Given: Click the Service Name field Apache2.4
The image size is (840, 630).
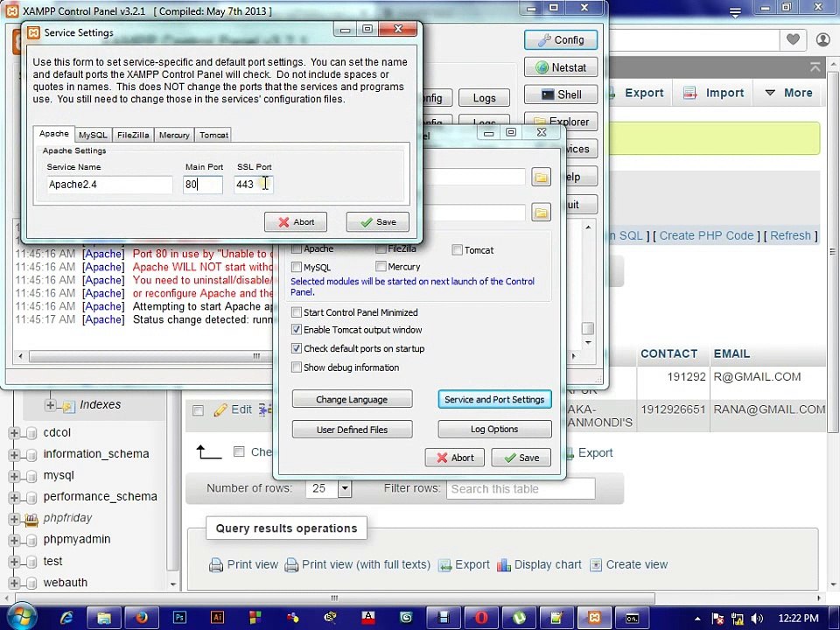Looking at the screenshot, I should [109, 185].
